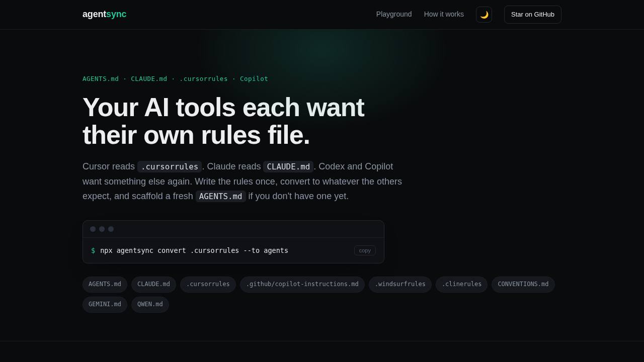The image size is (644, 362).
Task: Click the inline .cursorrules code in paragraph
Action: pos(170,166)
